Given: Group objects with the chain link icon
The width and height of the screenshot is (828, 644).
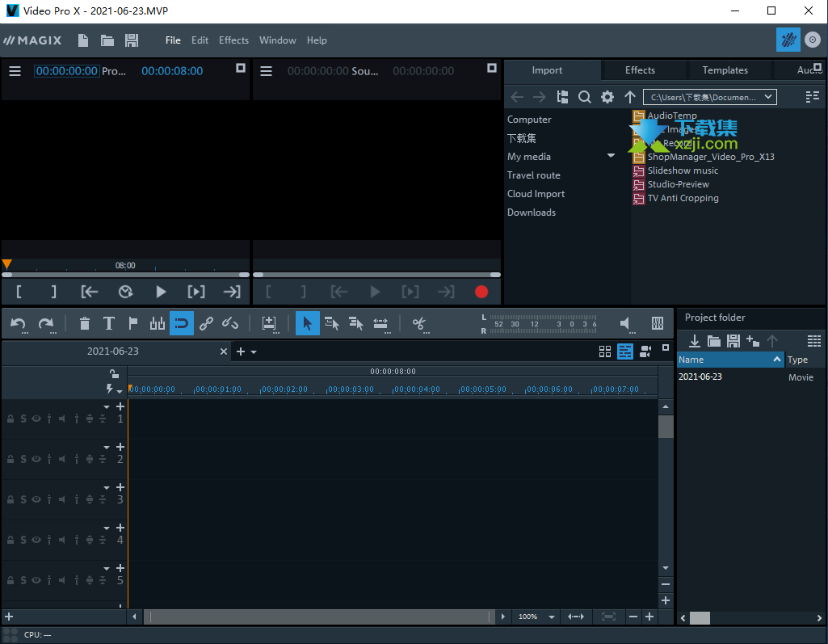Looking at the screenshot, I should pos(206,323).
